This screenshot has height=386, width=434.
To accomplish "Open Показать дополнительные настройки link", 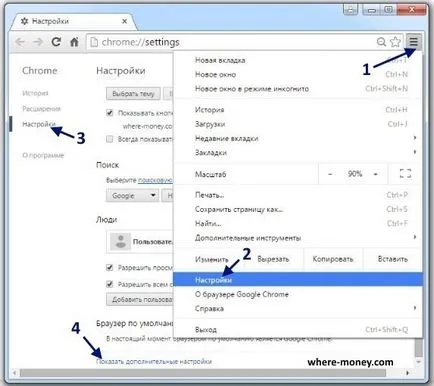I will [x=154, y=361].
